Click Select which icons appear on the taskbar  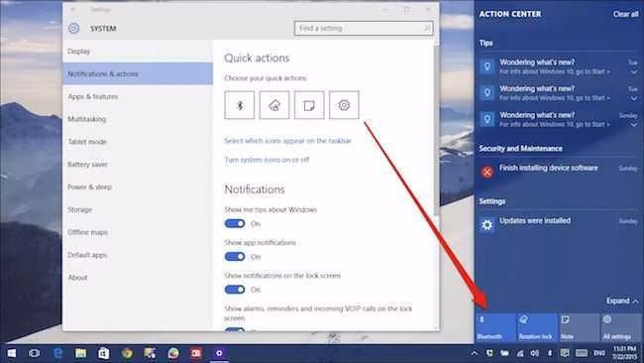288,141
